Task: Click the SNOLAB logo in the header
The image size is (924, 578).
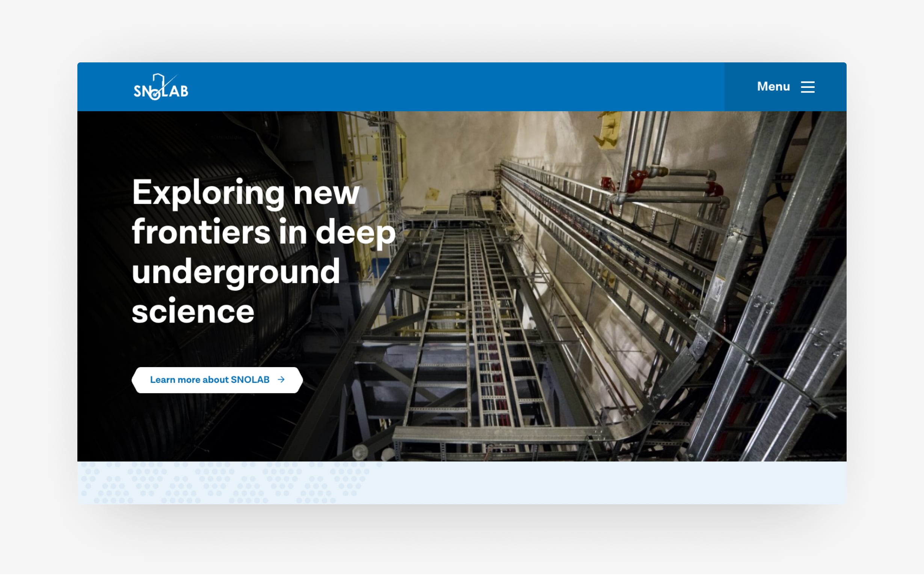Action: [161, 88]
